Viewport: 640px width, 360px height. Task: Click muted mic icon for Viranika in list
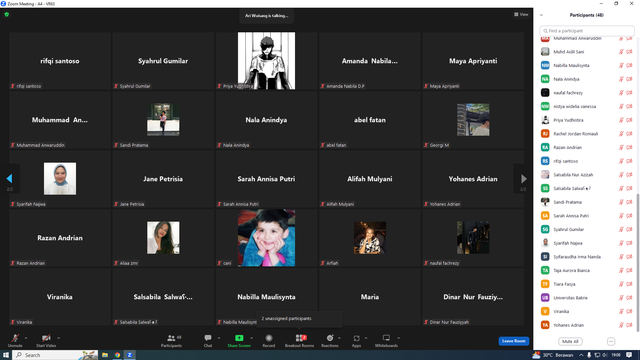pos(621,311)
